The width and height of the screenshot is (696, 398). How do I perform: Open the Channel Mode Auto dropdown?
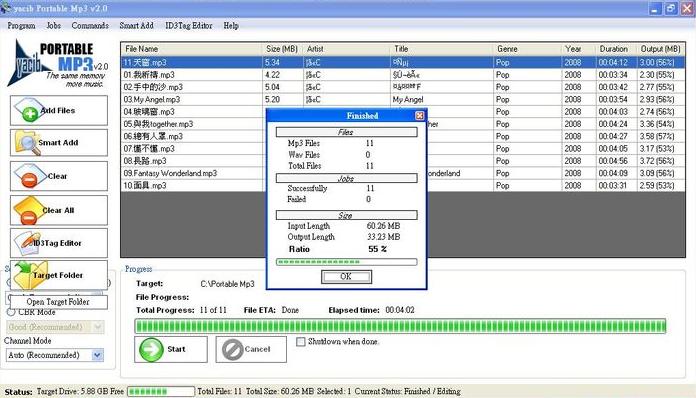(98, 355)
